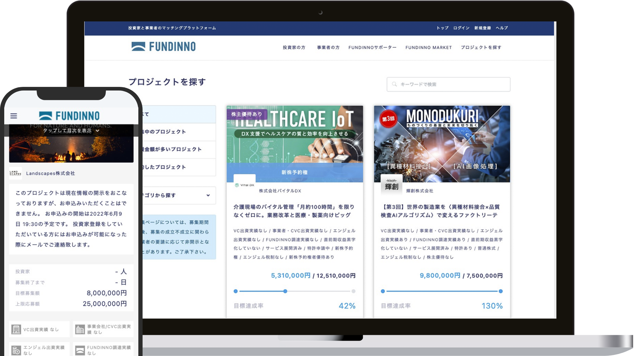Image resolution: width=644 pixels, height=356 pixels.
Task: Click the ログイン link in top bar
Action: 461,28
